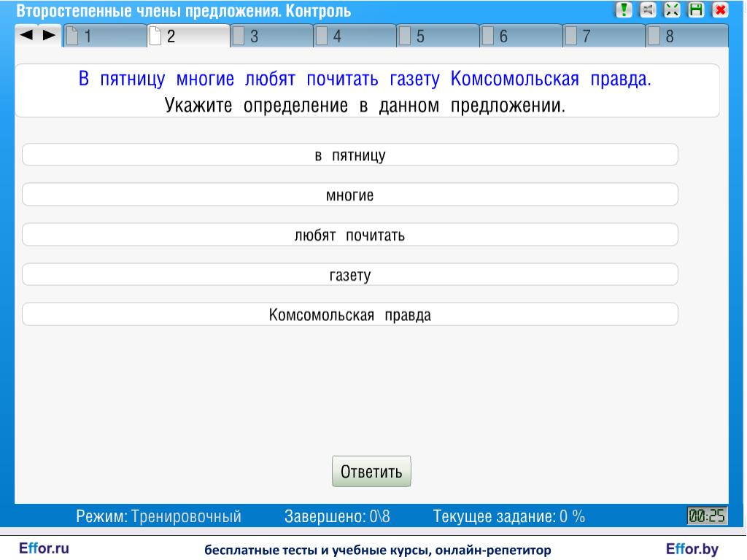Choose the answer option "Комсомольская правда"
The image size is (747, 560).
(x=350, y=315)
